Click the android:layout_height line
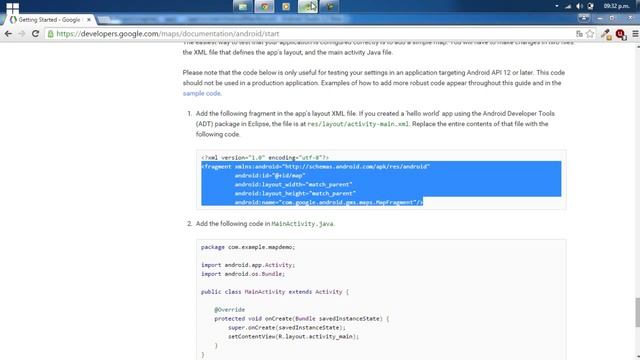 tap(295, 193)
